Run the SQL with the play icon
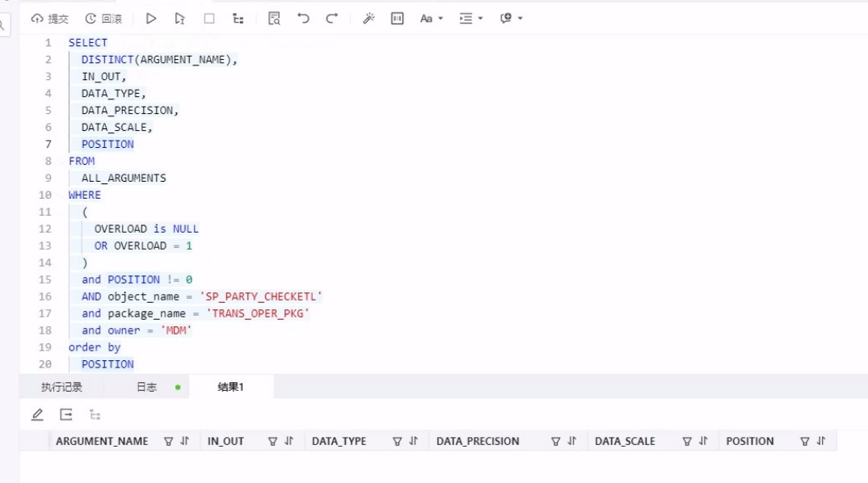 (150, 19)
